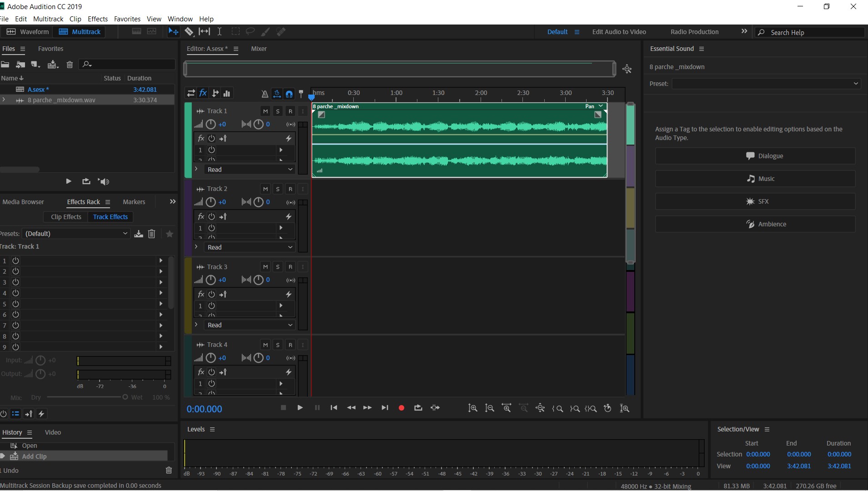Select the Time Selection tool

pos(220,32)
